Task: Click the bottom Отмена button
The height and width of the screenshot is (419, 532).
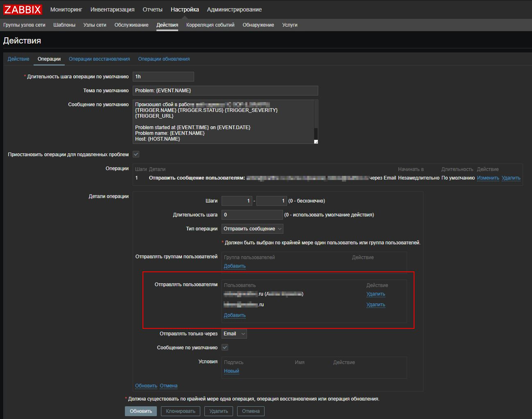Action: coord(251,411)
